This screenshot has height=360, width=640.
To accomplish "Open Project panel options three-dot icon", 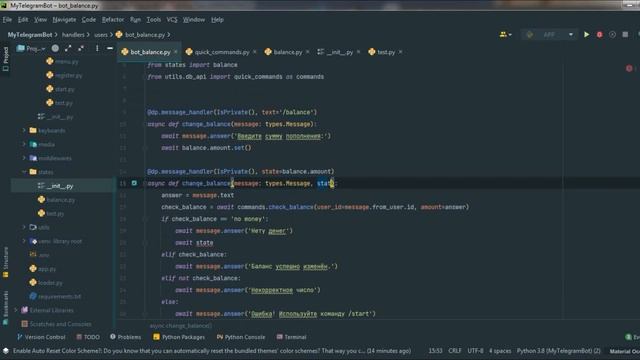I will 97,48.
